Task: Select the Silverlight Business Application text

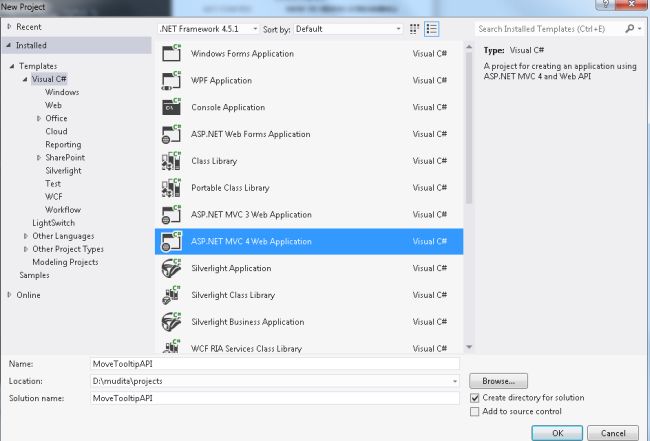Action: (247, 322)
